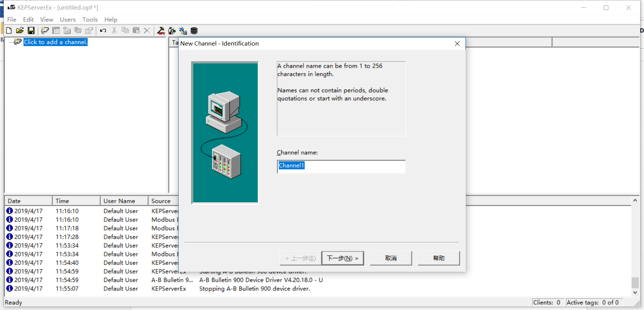Undo the last action in toolbar

(103, 31)
